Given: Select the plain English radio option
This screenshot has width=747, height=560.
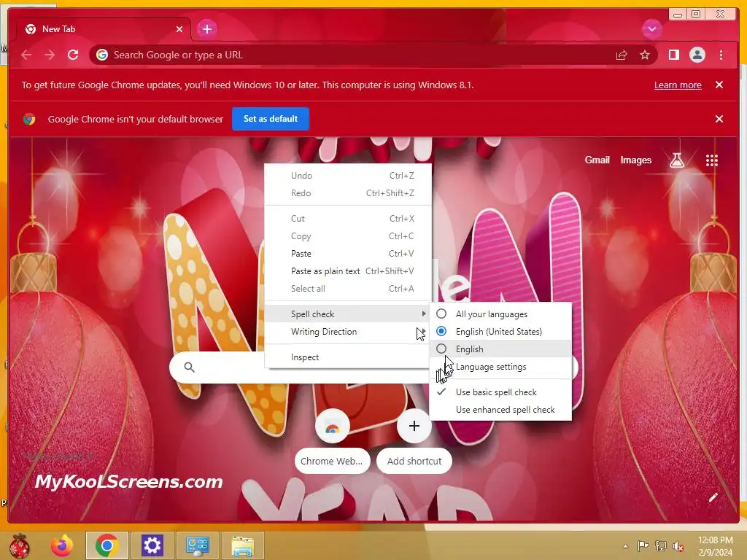Looking at the screenshot, I should coord(500,349).
